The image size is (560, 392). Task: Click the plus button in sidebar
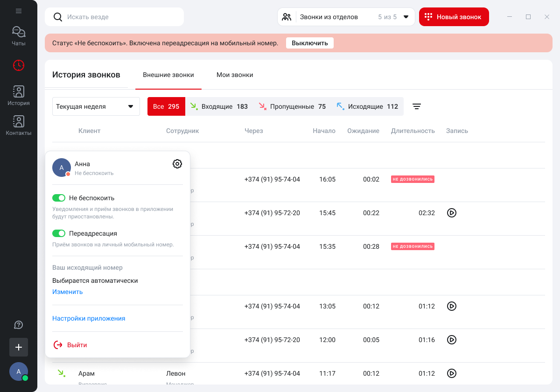(19, 347)
